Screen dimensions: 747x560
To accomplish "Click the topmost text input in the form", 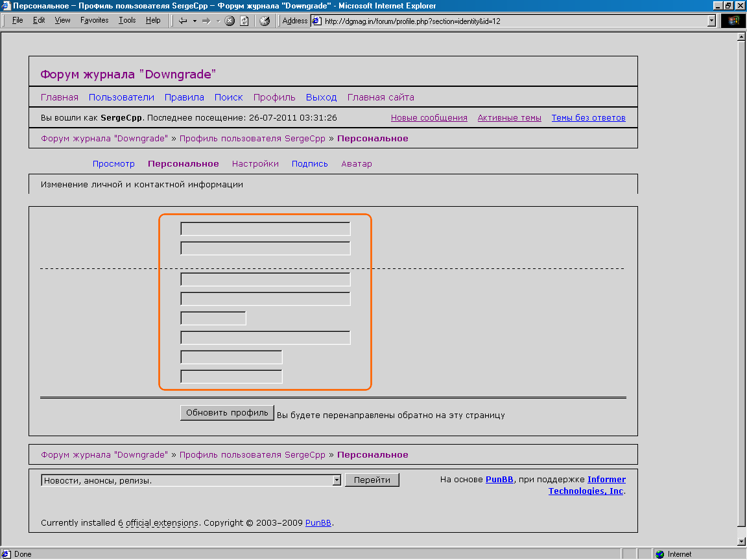I will point(265,229).
